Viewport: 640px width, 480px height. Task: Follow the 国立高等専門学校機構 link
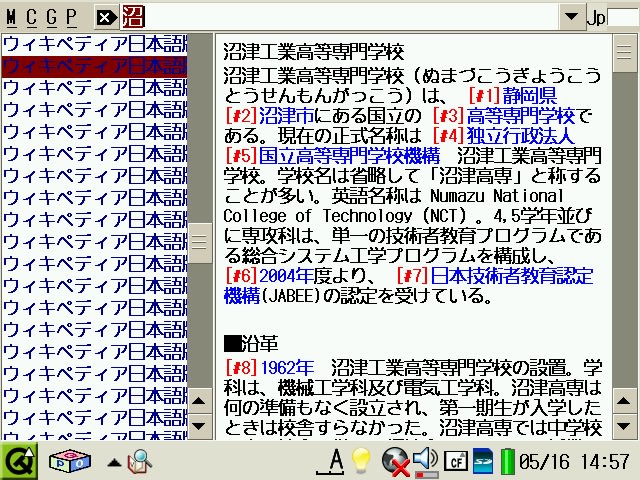pyautogui.click(x=349, y=156)
